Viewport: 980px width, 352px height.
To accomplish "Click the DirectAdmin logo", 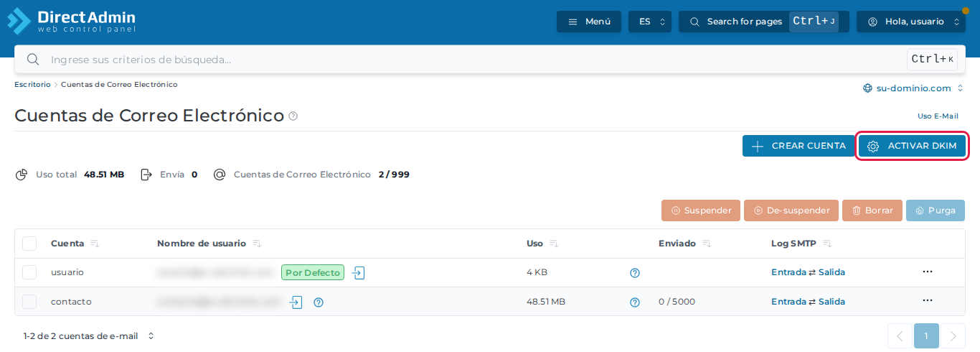I will [x=71, y=21].
